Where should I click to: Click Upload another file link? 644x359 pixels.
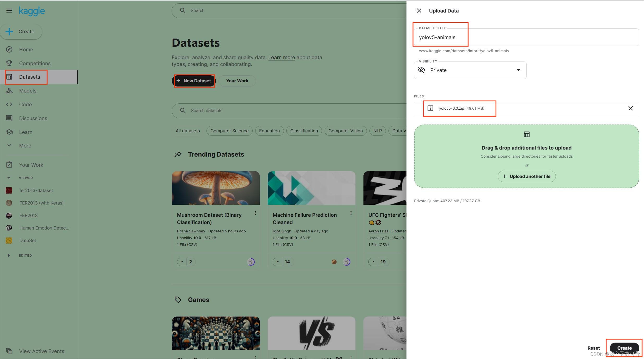pyautogui.click(x=526, y=176)
